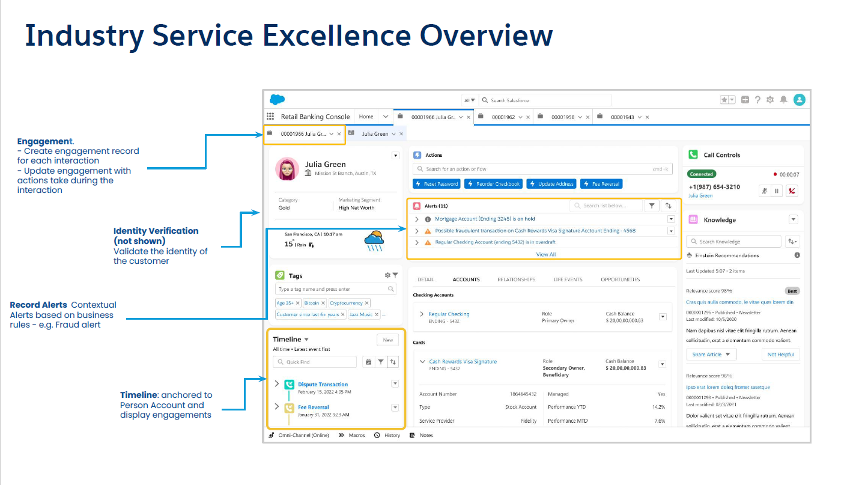Open the Setup gear icon in header
Image resolution: width=868 pixels, height=485 pixels.
[x=770, y=100]
